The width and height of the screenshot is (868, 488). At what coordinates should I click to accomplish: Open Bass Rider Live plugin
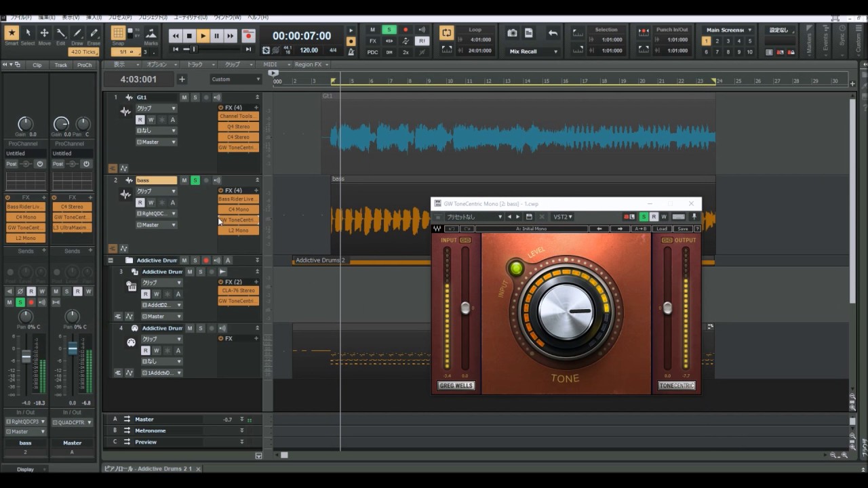[238, 199]
